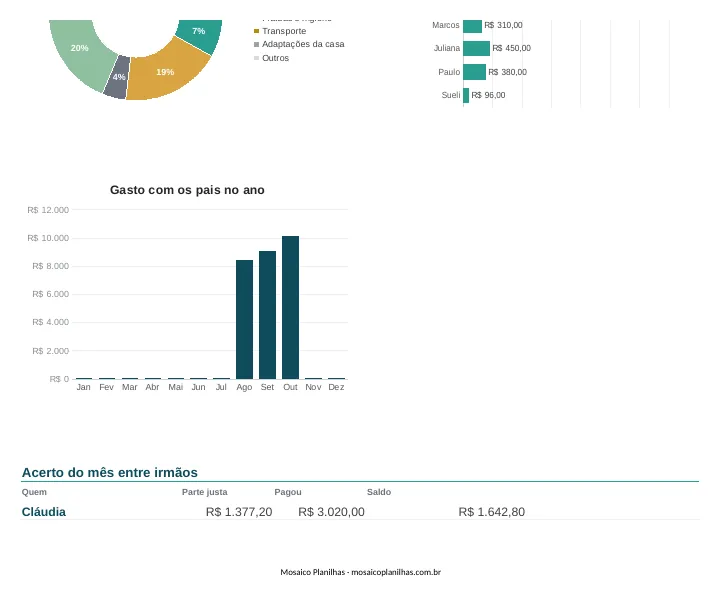The image size is (719, 597).
Task: Click the Paulo bar in the chart
Action: coord(474,72)
